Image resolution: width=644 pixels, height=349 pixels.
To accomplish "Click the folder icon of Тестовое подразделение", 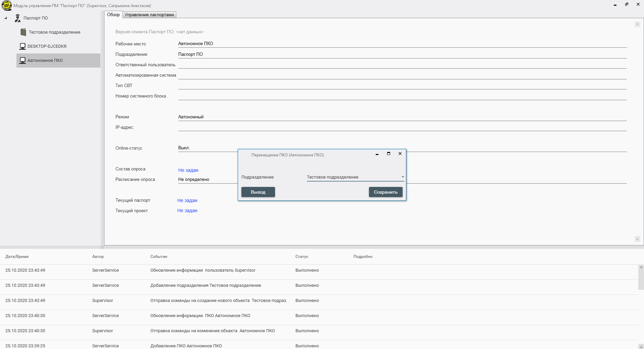I will [23, 32].
